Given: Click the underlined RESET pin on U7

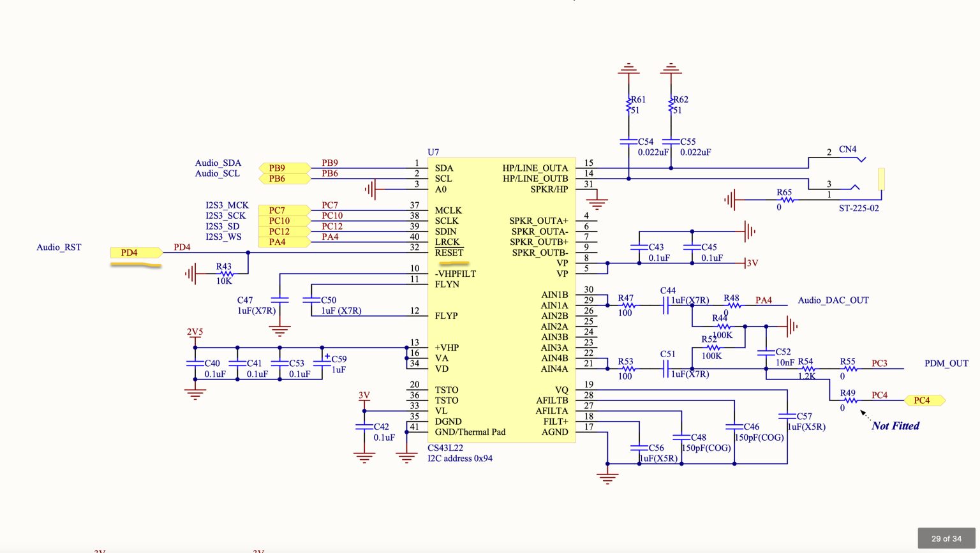Looking at the screenshot, I should pyautogui.click(x=449, y=252).
